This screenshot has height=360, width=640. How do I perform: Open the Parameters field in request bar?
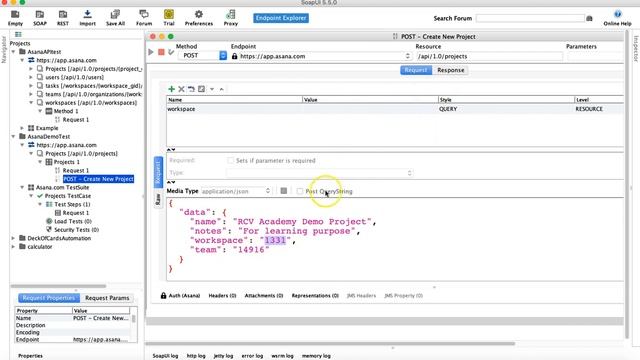pos(595,56)
